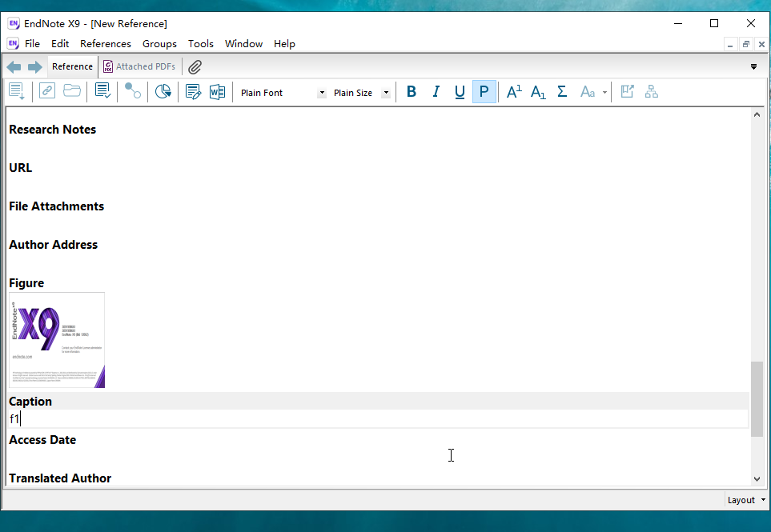771x532 pixels.
Task: Click the export reference icon
Action: point(628,92)
